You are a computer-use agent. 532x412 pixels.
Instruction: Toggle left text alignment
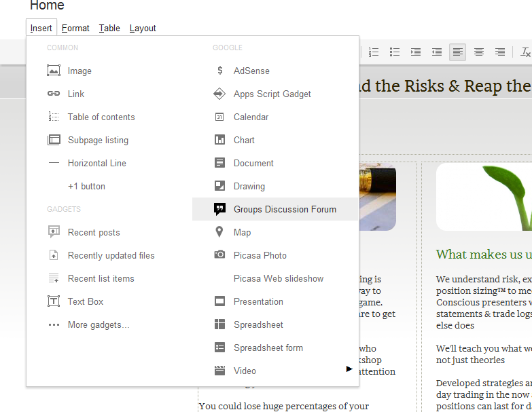458,52
